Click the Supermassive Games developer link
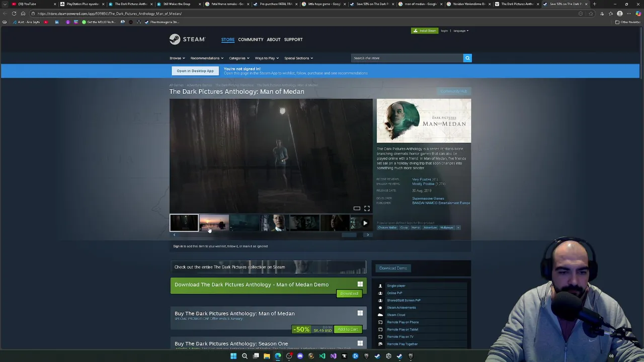The height and width of the screenshot is (362, 644). 428,198
